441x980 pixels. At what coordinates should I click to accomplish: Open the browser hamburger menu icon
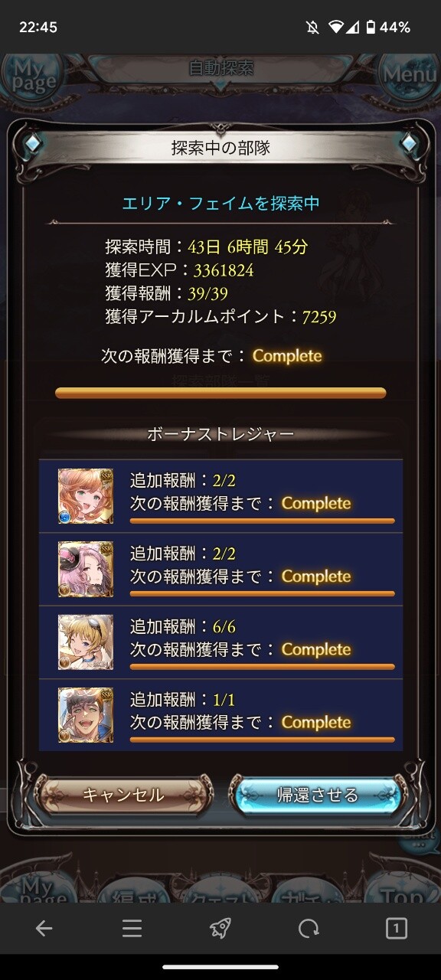click(132, 929)
